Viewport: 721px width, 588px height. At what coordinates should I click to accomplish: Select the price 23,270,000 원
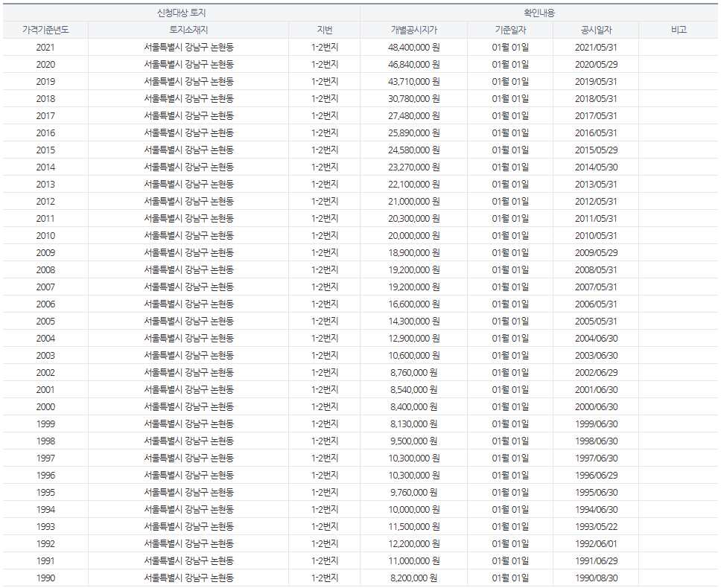pos(414,167)
